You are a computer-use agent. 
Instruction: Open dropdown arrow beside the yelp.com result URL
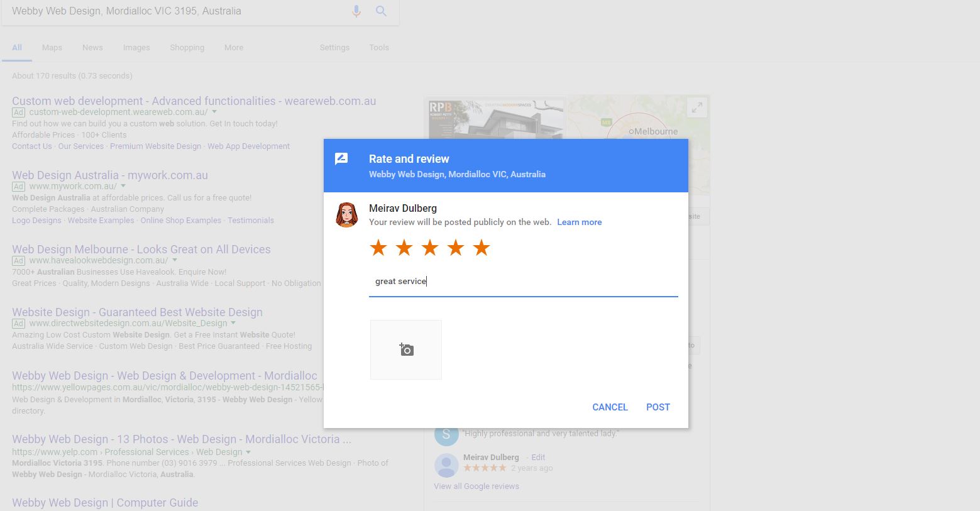coord(248,452)
